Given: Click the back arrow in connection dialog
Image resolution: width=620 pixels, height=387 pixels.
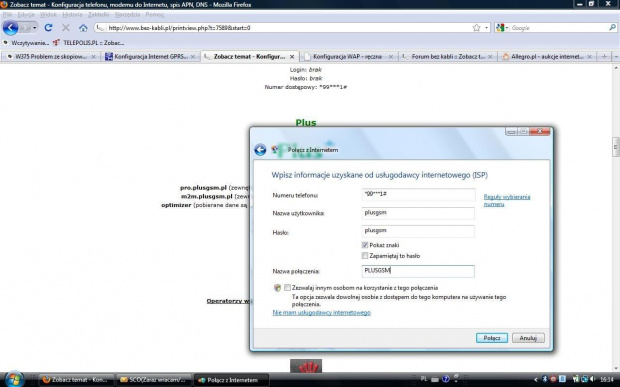Looking at the screenshot, I should coord(260,150).
